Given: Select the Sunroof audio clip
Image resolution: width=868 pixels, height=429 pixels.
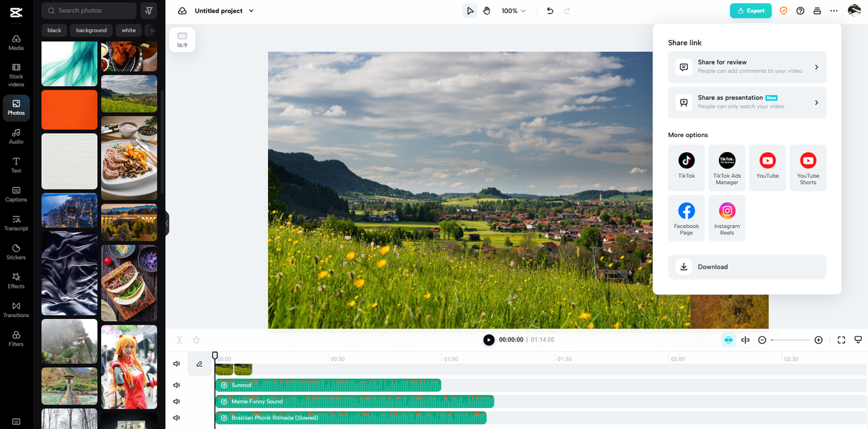Looking at the screenshot, I should pyautogui.click(x=328, y=385).
